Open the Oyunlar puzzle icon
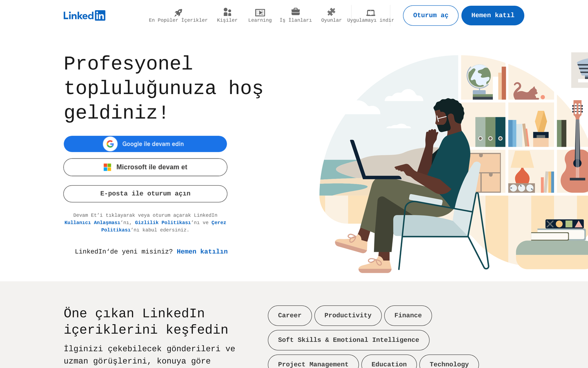The image size is (588, 368). [x=332, y=12]
